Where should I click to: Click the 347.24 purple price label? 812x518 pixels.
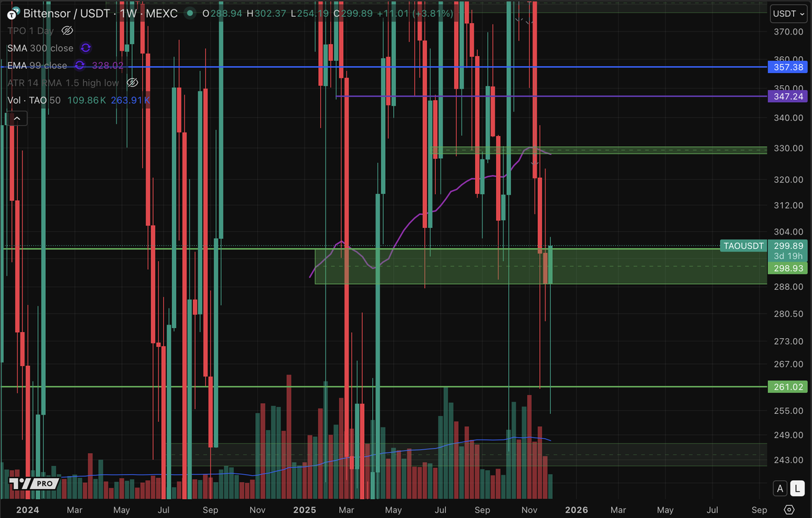[x=788, y=97]
